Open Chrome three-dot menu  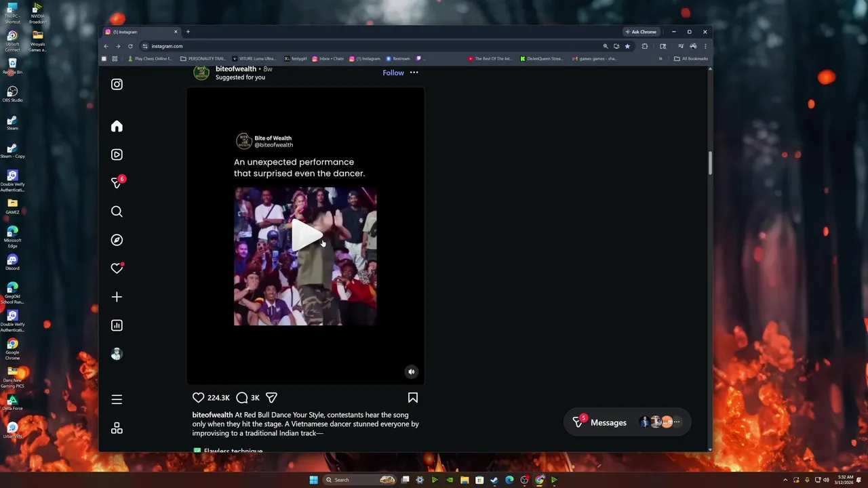(x=705, y=46)
